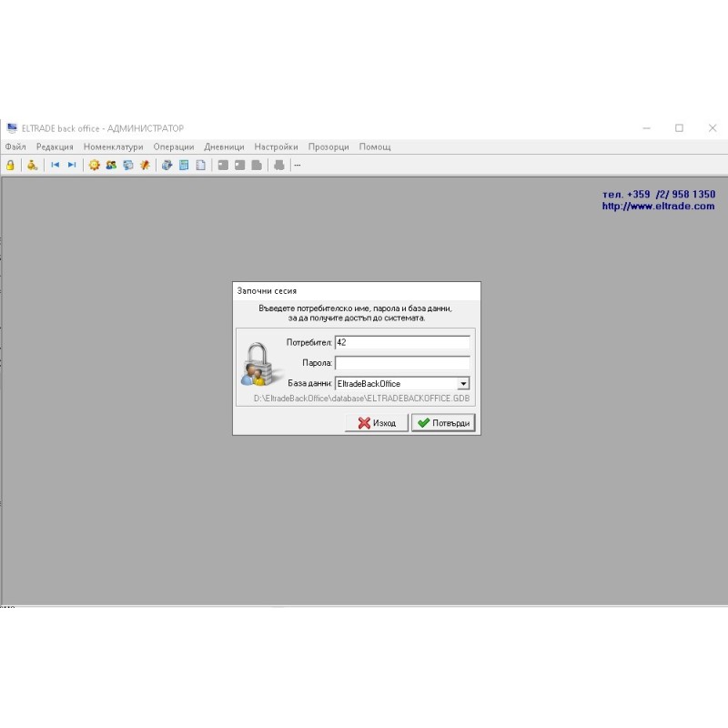
Task: Open the Номенклатури menu
Action: click(113, 147)
